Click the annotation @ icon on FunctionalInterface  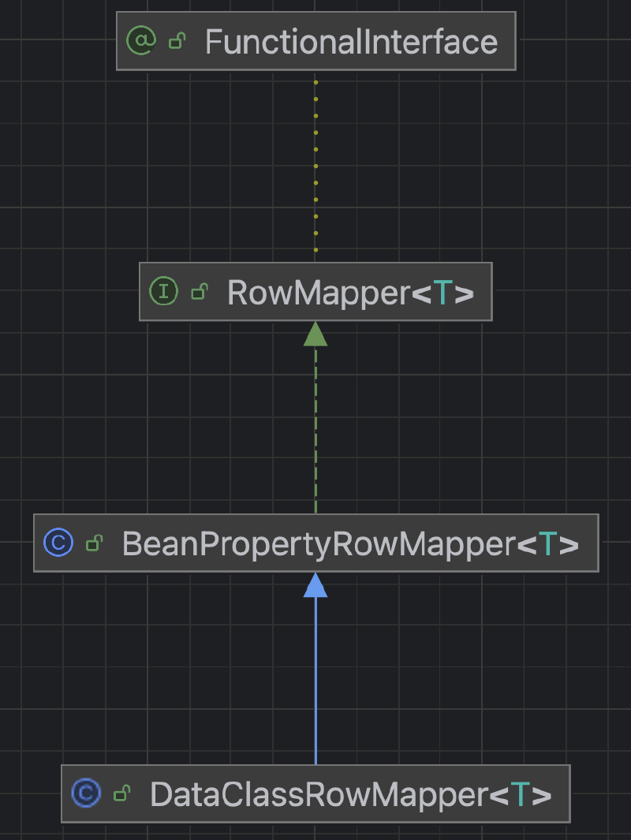(141, 40)
